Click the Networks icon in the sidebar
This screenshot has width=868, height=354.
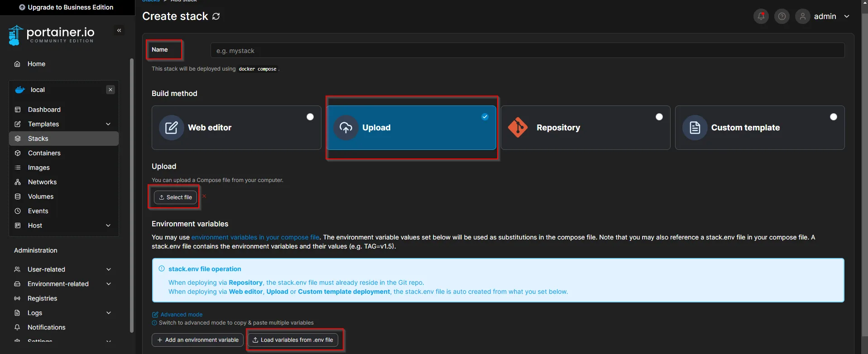pos(18,182)
